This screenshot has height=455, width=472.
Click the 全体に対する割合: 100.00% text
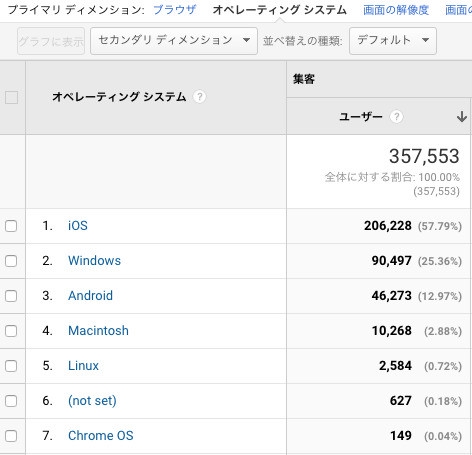(x=392, y=177)
